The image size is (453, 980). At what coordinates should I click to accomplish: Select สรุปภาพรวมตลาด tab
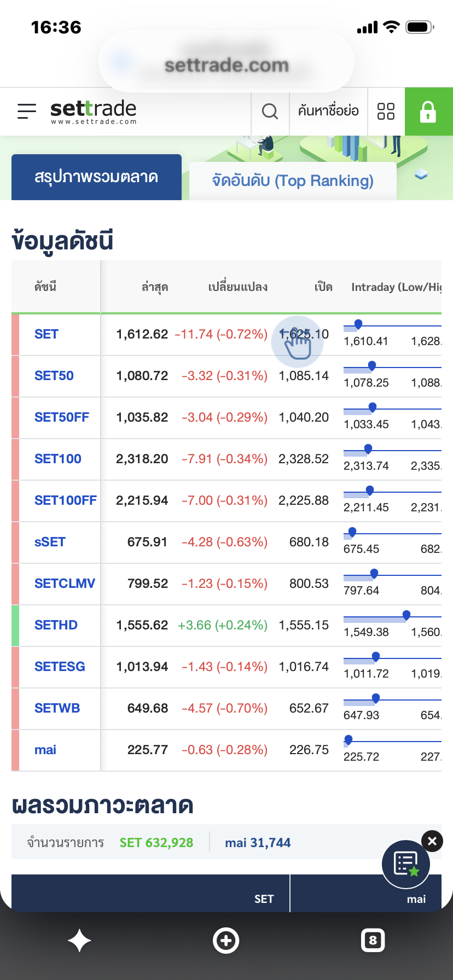coord(96,177)
